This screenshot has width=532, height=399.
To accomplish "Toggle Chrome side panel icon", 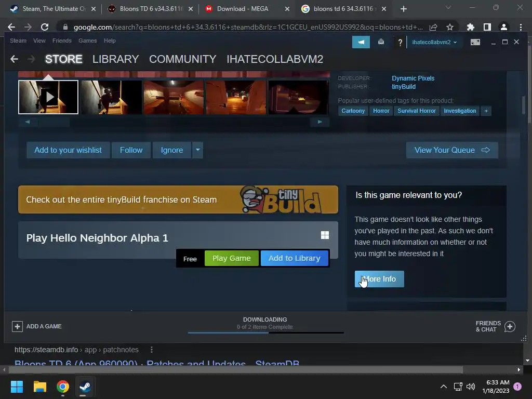I will [487, 27].
